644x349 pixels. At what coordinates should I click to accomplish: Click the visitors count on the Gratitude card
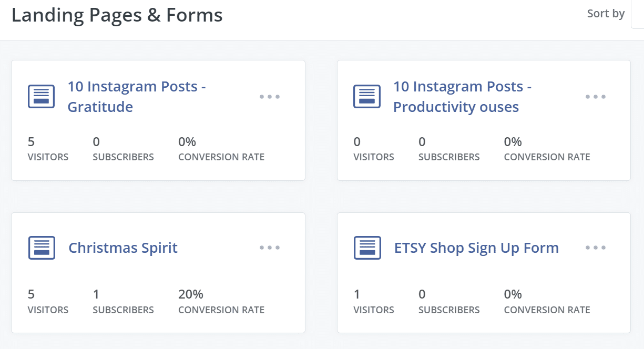(x=47, y=149)
